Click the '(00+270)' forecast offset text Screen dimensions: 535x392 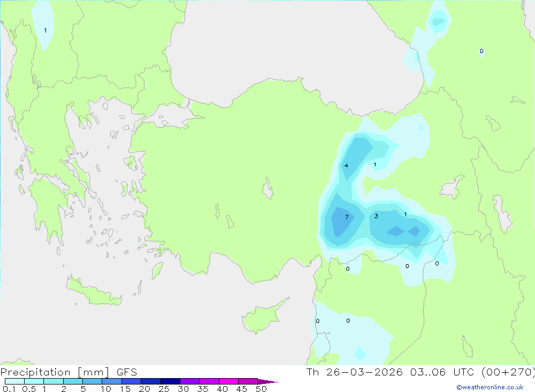click(x=508, y=372)
